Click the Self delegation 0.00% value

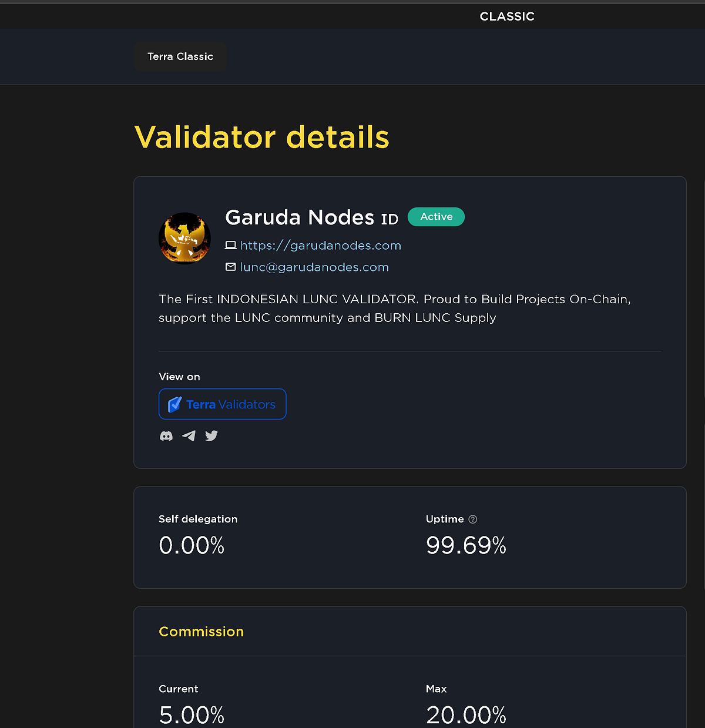click(x=192, y=545)
